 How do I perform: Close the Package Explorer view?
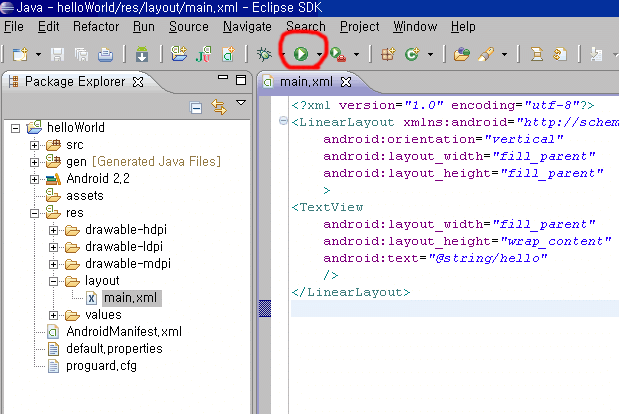[138, 82]
